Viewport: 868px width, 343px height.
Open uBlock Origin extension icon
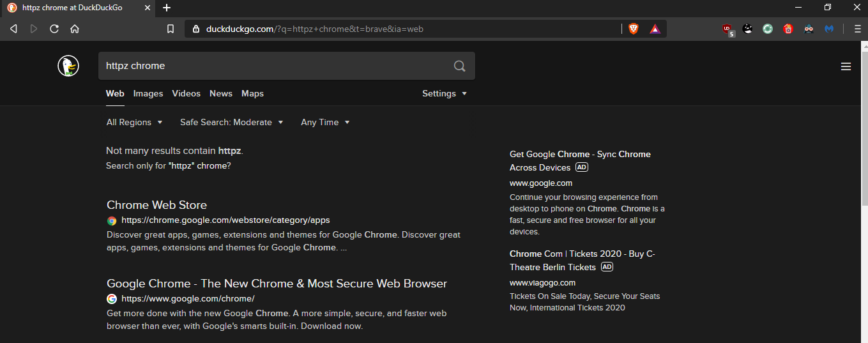(x=727, y=29)
